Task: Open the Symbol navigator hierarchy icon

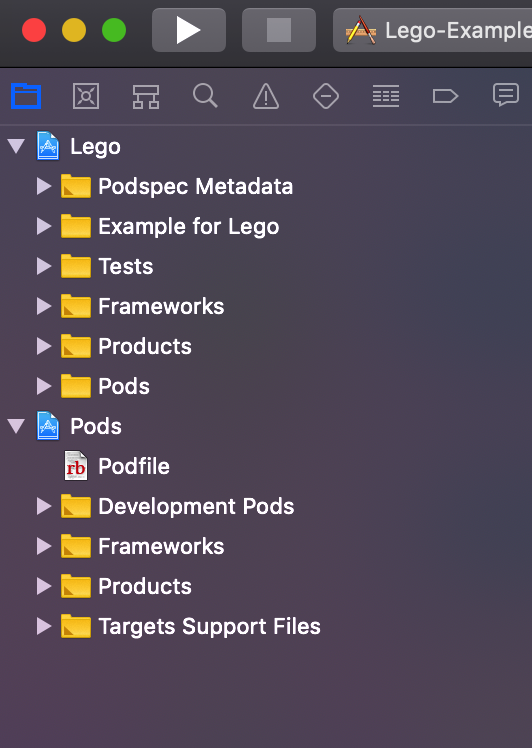Action: 146,96
